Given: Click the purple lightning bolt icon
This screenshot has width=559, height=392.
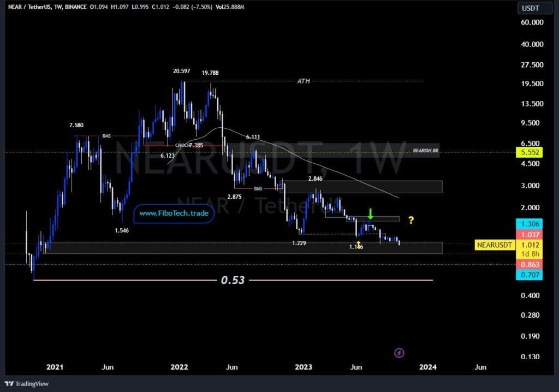Looking at the screenshot, I should (x=399, y=353).
